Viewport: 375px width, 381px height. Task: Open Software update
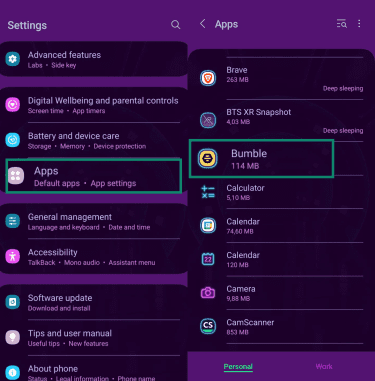94,302
